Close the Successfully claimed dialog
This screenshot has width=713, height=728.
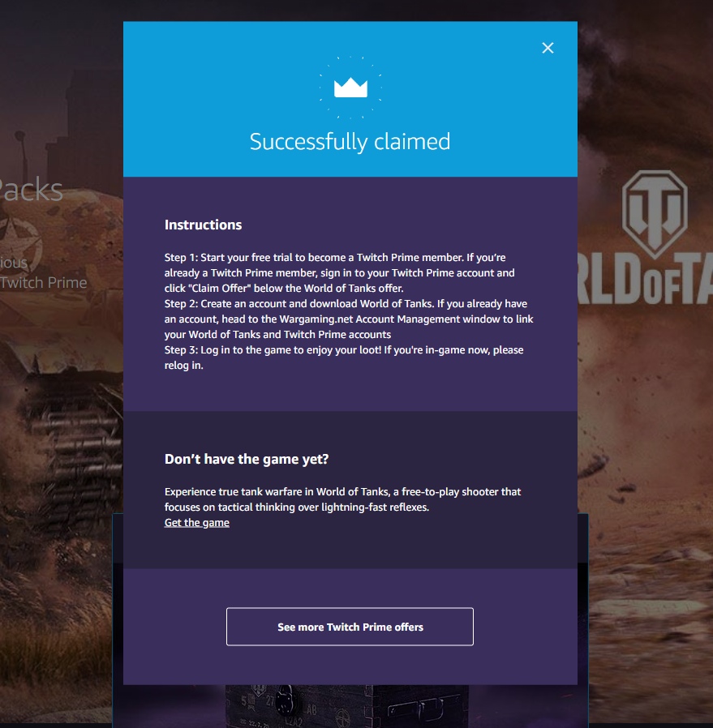[x=548, y=48]
